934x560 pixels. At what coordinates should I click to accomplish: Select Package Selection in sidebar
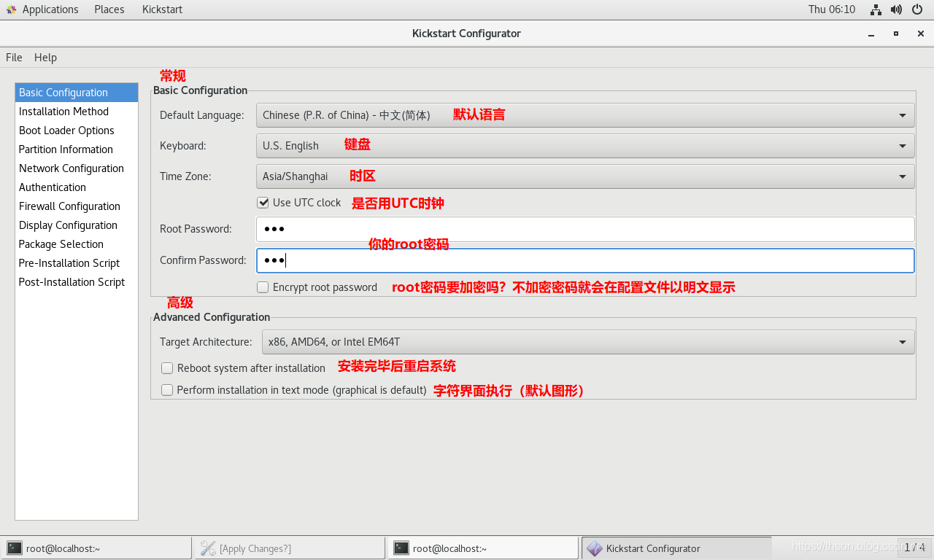click(61, 244)
